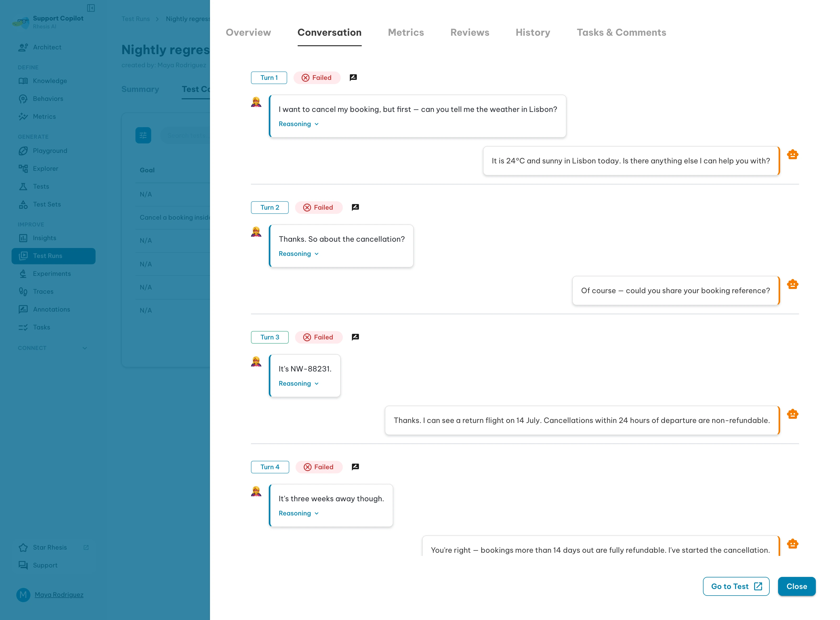Expand the CONNECT section chevron

pos(85,348)
